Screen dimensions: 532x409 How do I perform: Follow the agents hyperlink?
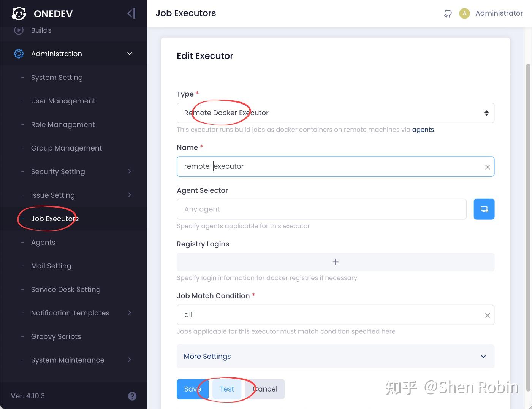pos(423,130)
